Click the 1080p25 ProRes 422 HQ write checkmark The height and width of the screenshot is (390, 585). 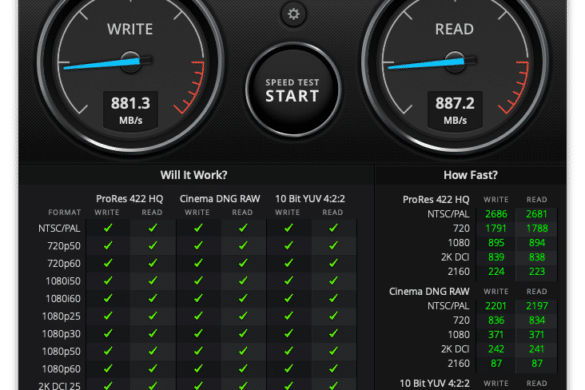point(108,316)
